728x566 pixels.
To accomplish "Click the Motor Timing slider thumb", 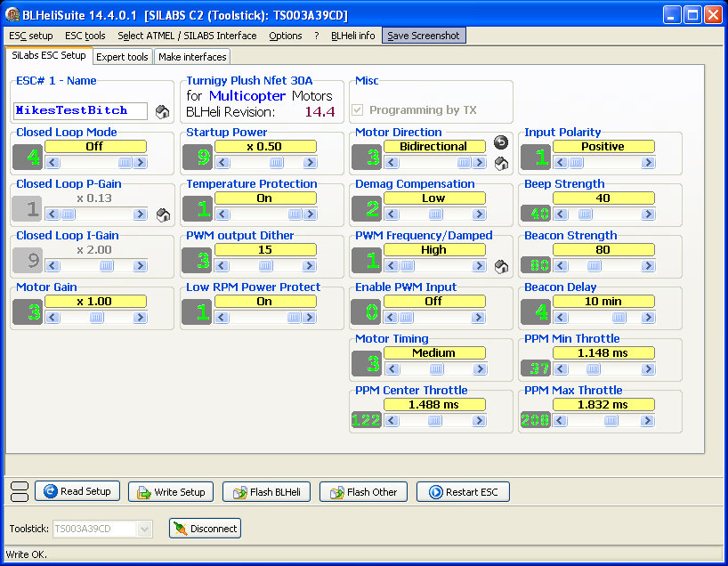I will pos(436,368).
